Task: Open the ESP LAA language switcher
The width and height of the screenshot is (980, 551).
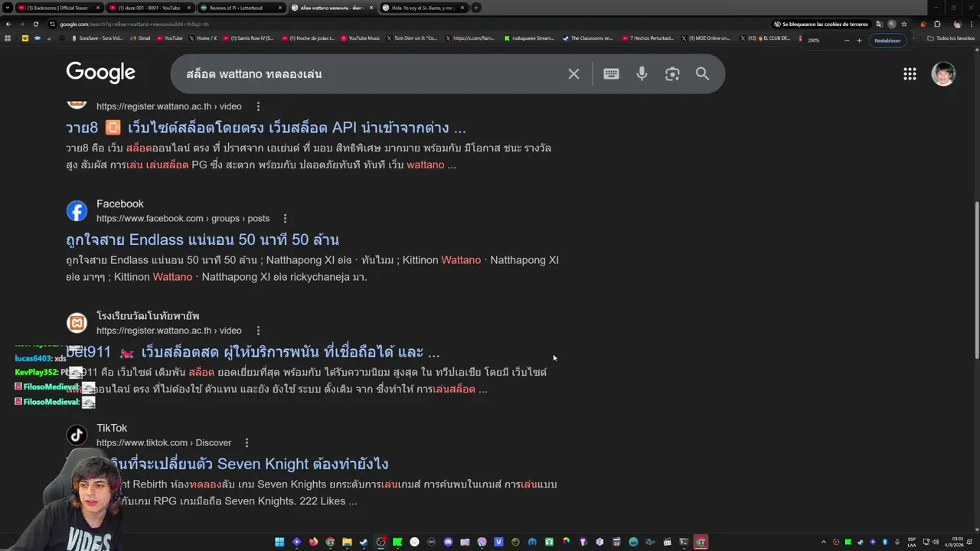Action: (x=912, y=542)
